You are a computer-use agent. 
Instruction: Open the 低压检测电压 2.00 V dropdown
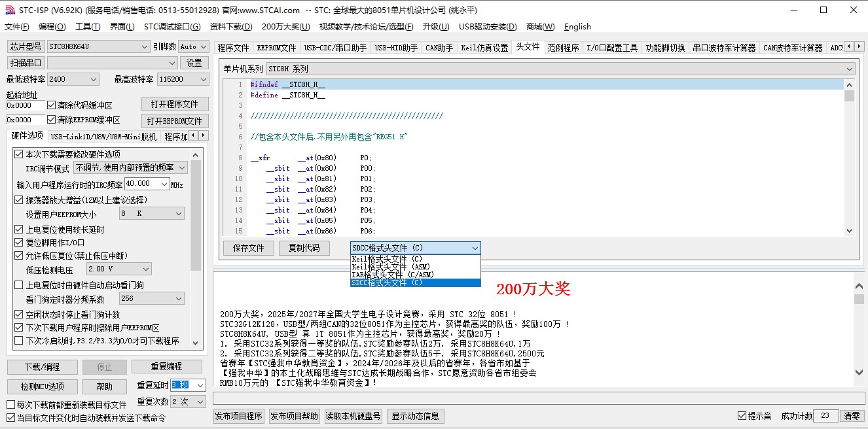point(118,269)
